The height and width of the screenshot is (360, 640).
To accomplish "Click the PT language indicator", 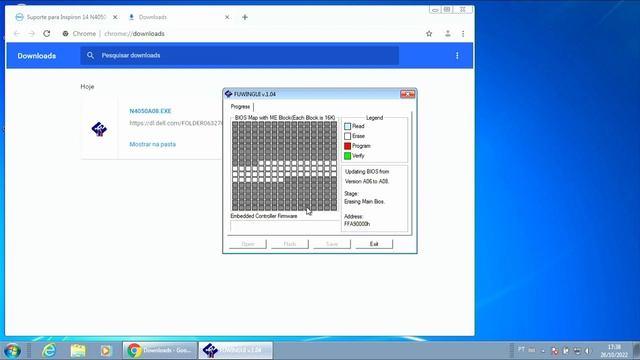I will point(521,349).
